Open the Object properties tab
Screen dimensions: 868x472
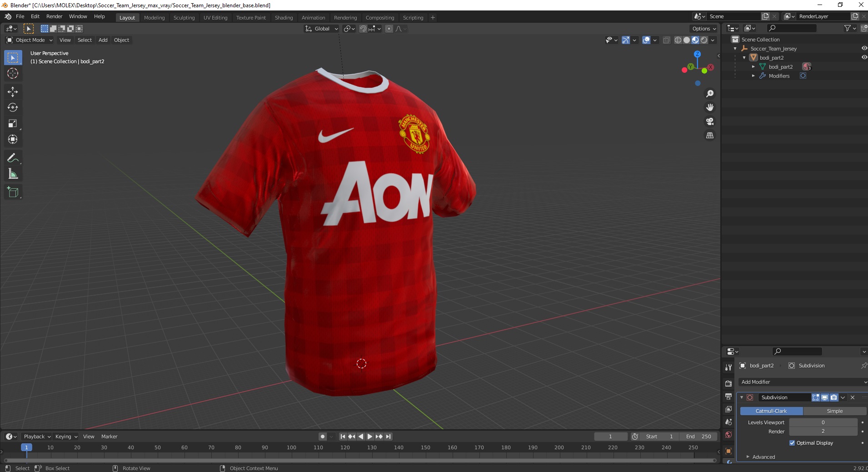point(728,451)
